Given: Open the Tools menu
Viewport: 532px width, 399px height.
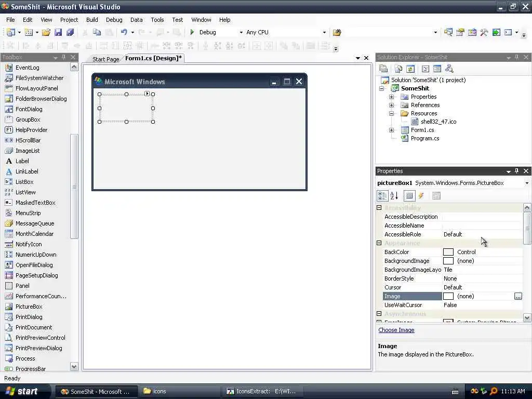Looking at the screenshot, I should coord(157,20).
